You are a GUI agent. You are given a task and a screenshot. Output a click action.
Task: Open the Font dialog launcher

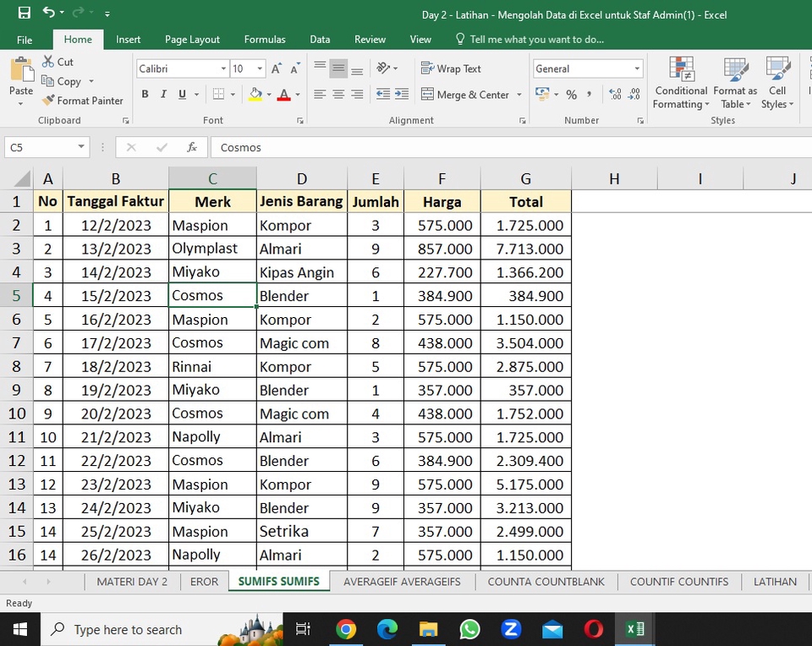[299, 121]
